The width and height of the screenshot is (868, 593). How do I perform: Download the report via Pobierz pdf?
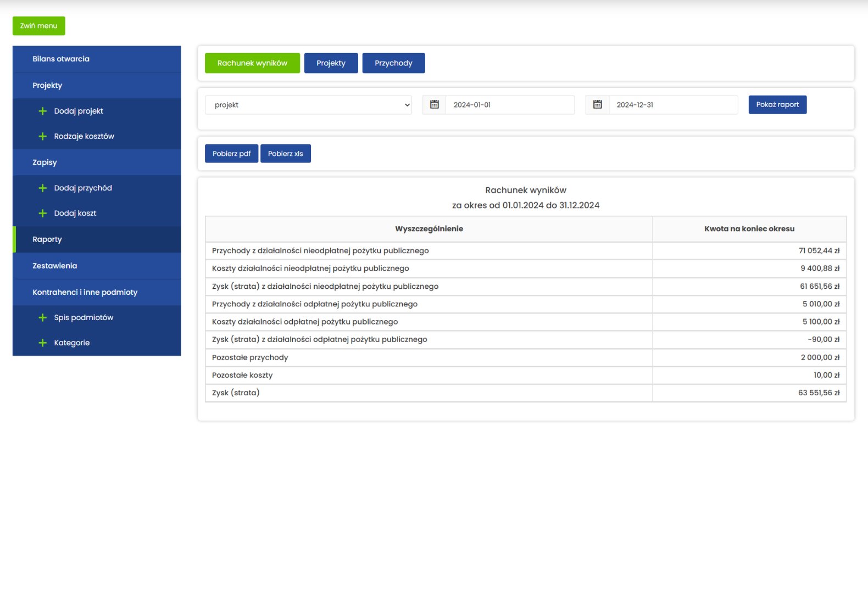pos(231,154)
